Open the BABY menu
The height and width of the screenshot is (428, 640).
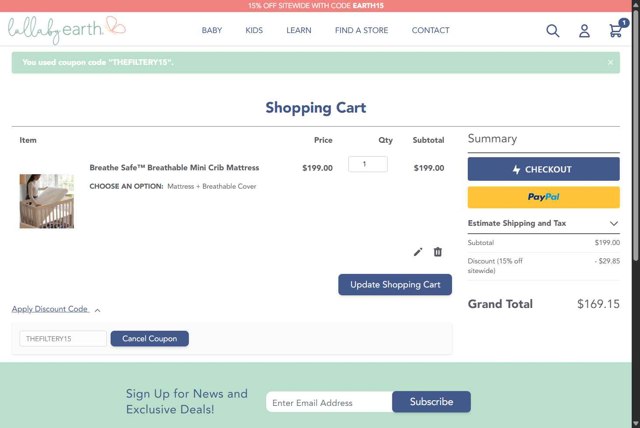(211, 30)
